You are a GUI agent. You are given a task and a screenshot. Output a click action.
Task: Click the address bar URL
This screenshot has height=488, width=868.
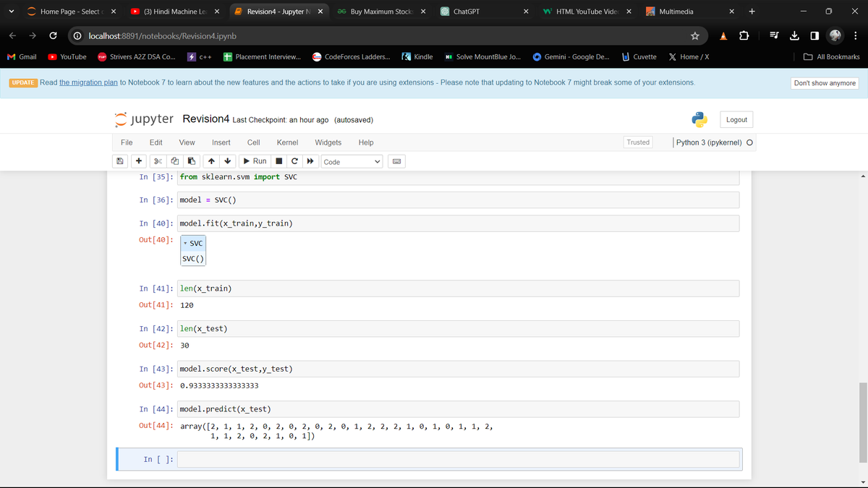coord(162,36)
